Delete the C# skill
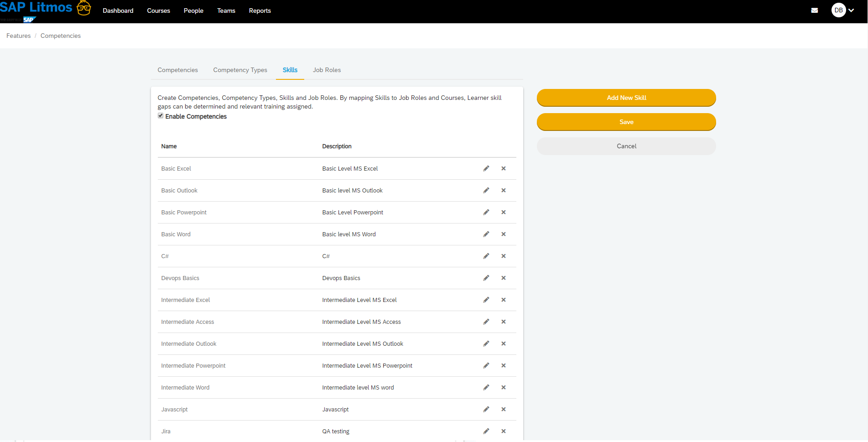 504,256
